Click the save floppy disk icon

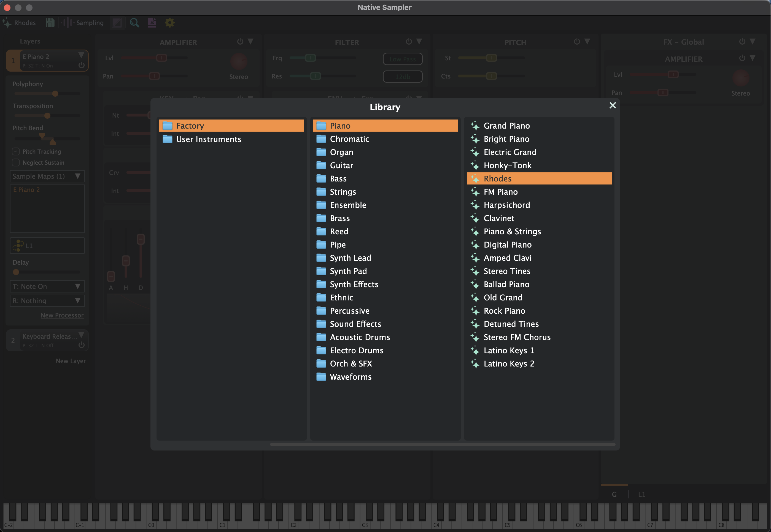50,23
